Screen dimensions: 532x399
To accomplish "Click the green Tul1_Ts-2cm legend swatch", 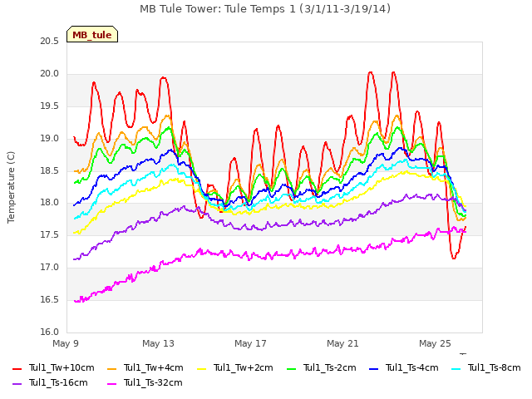I will 292,368.
